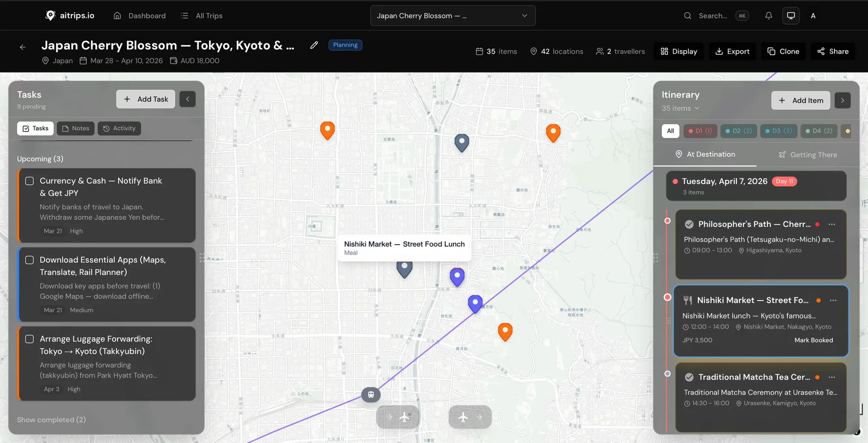This screenshot has width=868, height=443.
Task: Click the back arrow beside the trip title
Action: click(x=22, y=47)
